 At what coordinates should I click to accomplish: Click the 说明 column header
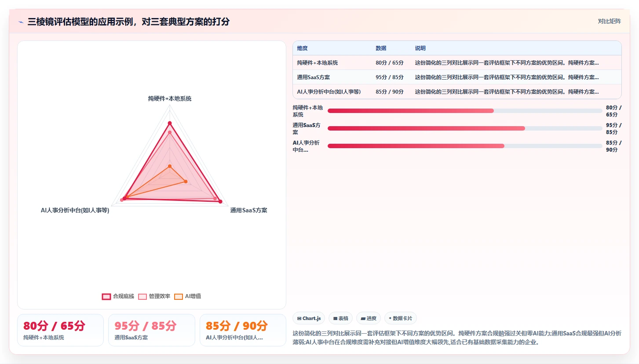click(x=420, y=48)
